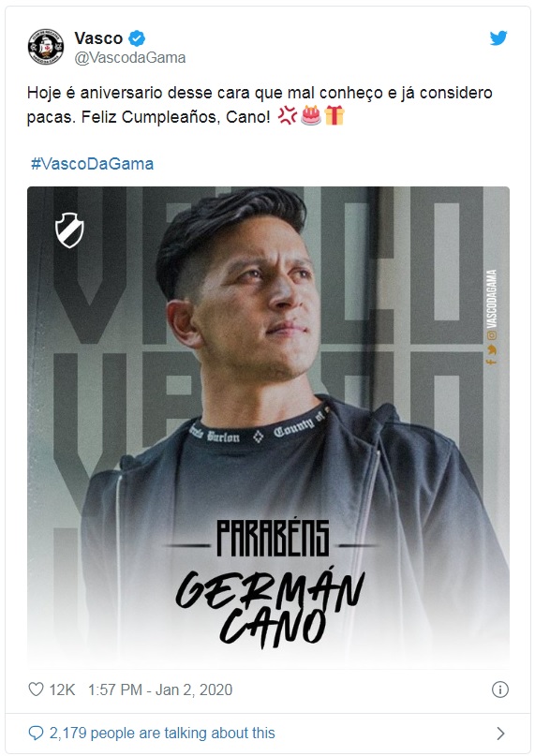Image resolution: width=535 pixels, height=756 pixels.
Task: Click the gift box emoji
Action: coord(334,116)
